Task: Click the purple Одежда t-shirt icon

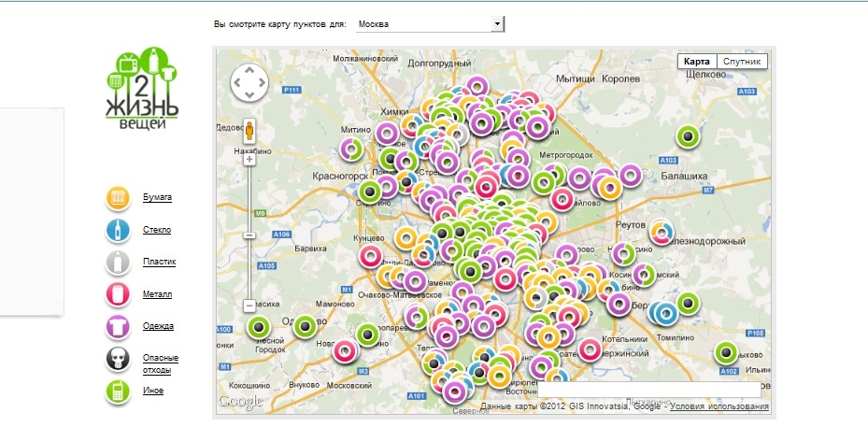Action: click(x=117, y=327)
